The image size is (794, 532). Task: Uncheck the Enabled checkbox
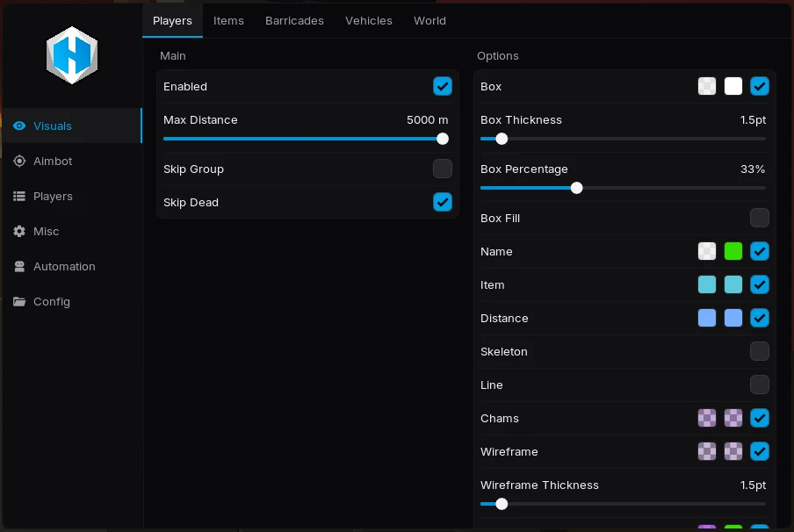[443, 86]
